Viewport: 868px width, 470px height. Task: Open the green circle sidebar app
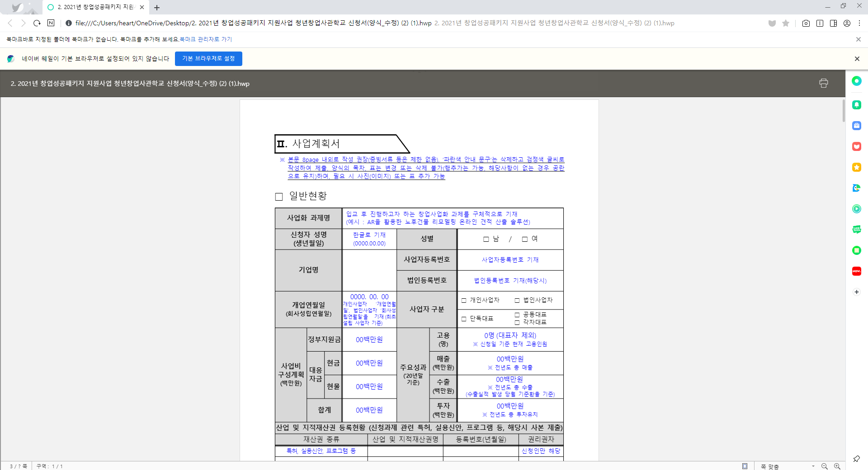857,81
